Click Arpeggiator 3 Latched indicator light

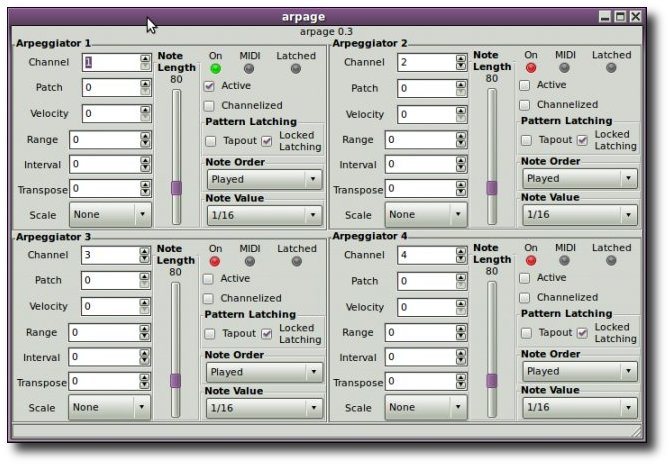297,261
